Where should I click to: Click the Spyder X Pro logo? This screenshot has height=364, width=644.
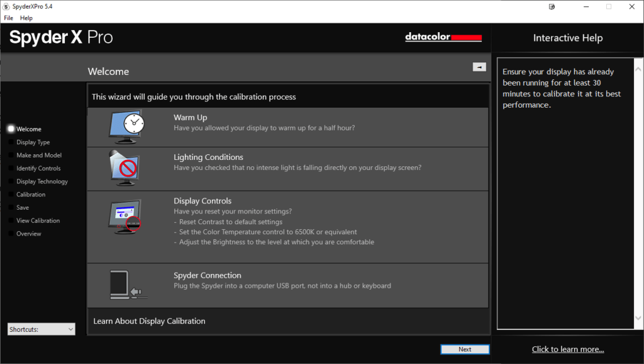tap(61, 38)
